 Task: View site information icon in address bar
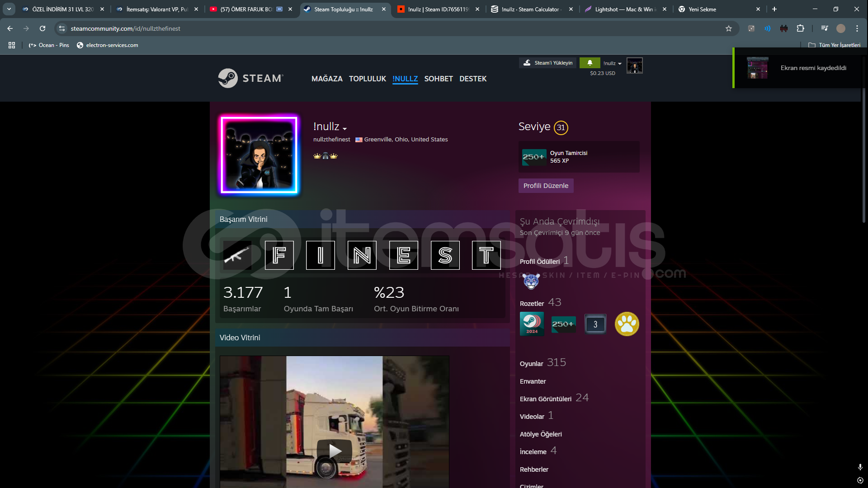pos(62,28)
